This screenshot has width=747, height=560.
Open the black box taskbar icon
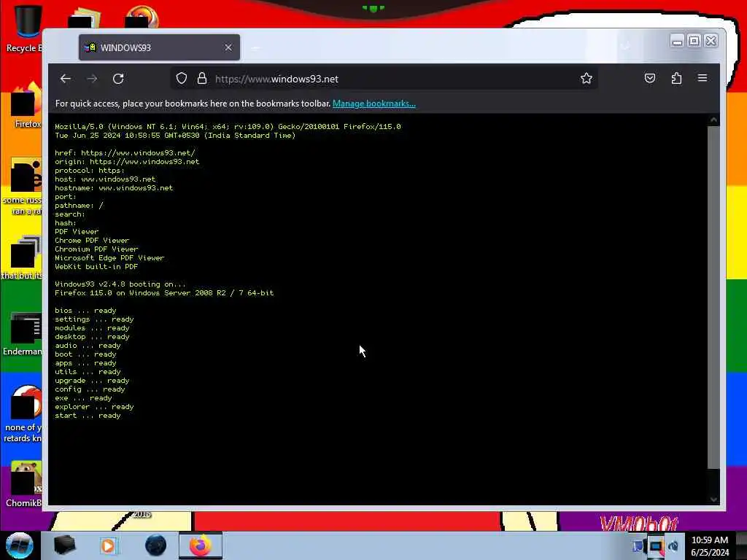[64, 545]
